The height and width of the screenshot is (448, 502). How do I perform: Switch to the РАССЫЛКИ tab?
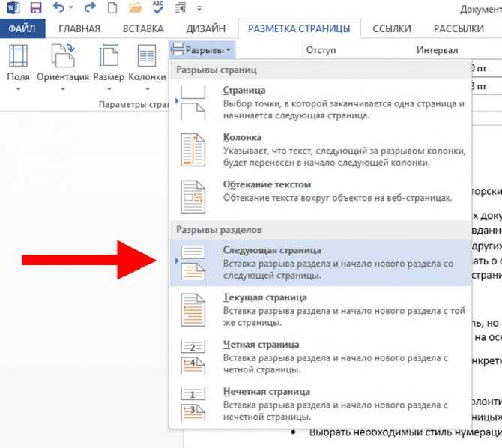pos(459,28)
